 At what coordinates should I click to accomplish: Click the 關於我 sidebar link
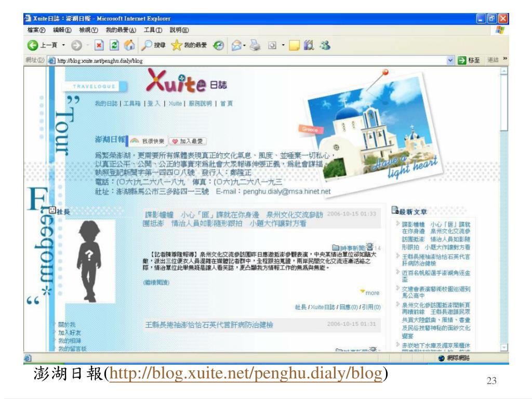coord(66,324)
